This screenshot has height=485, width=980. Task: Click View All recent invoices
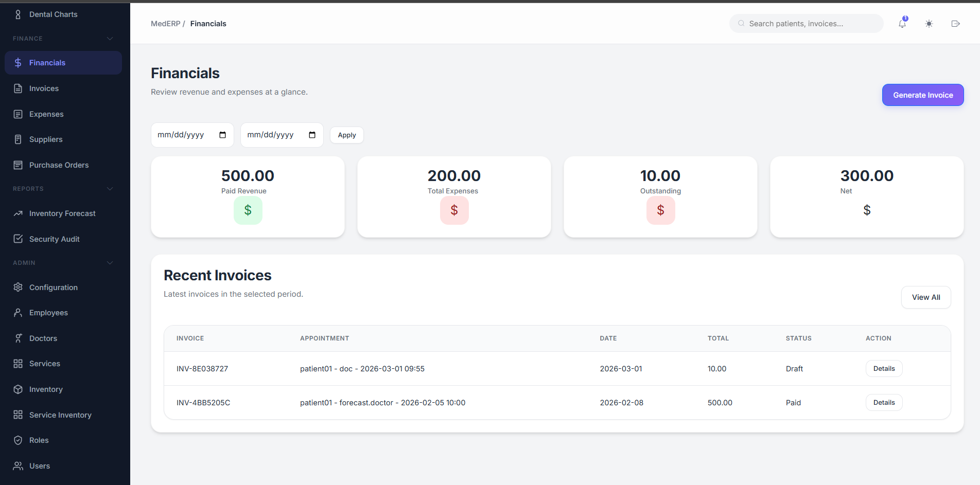tap(925, 297)
